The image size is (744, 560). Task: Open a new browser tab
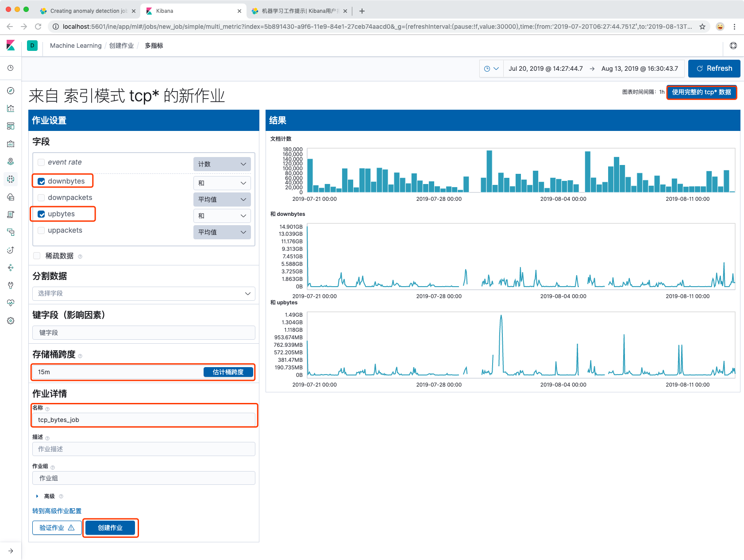(x=362, y=11)
